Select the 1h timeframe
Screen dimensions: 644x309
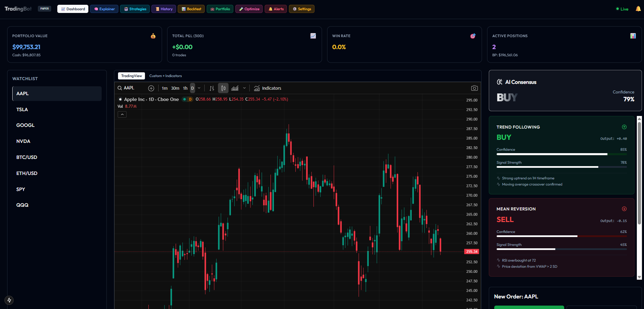(x=185, y=88)
